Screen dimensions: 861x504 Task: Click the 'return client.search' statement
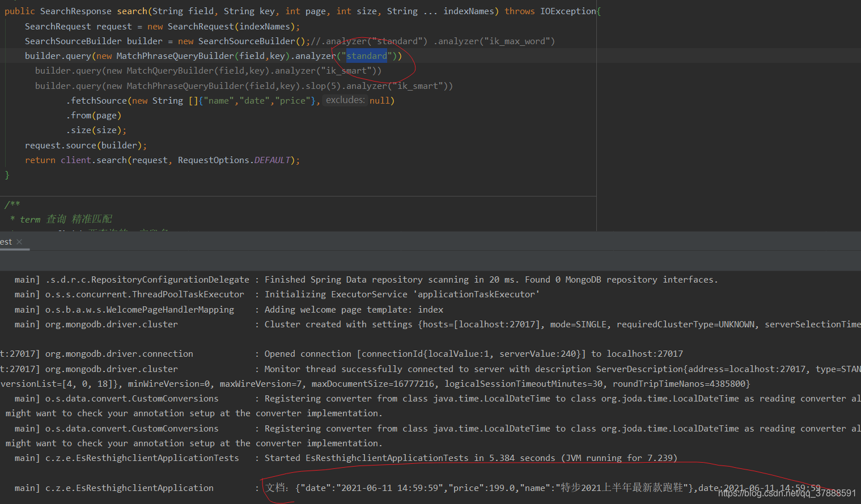point(162,160)
